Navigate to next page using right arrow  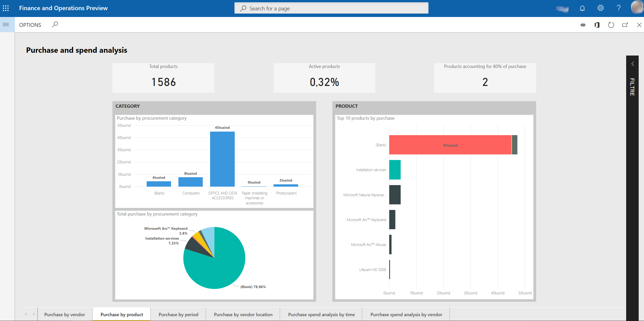[x=33, y=314]
